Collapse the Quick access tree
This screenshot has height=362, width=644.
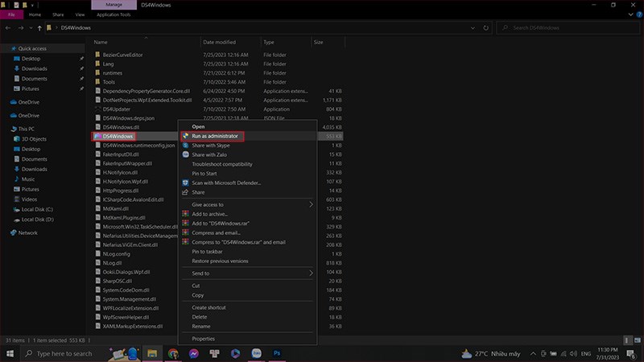pos(6,47)
